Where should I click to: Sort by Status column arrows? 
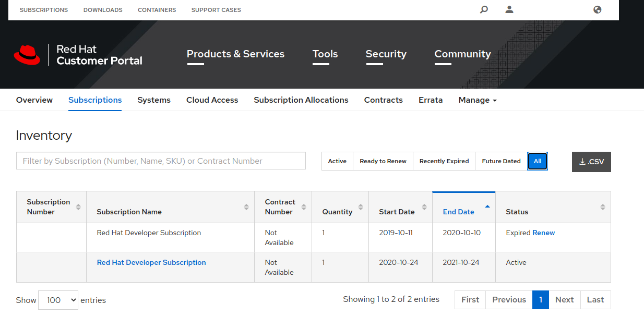tap(603, 207)
